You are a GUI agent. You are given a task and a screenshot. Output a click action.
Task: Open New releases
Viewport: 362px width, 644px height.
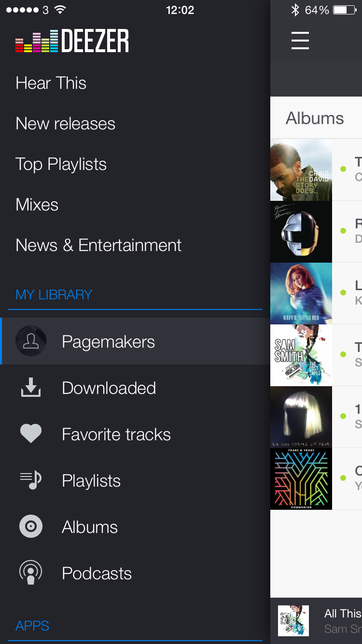pyautogui.click(x=65, y=124)
